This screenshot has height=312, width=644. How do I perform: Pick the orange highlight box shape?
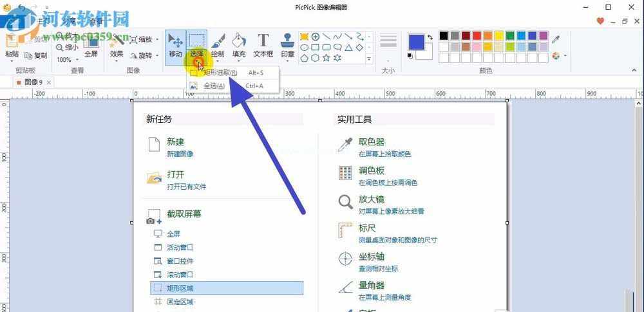(305, 37)
